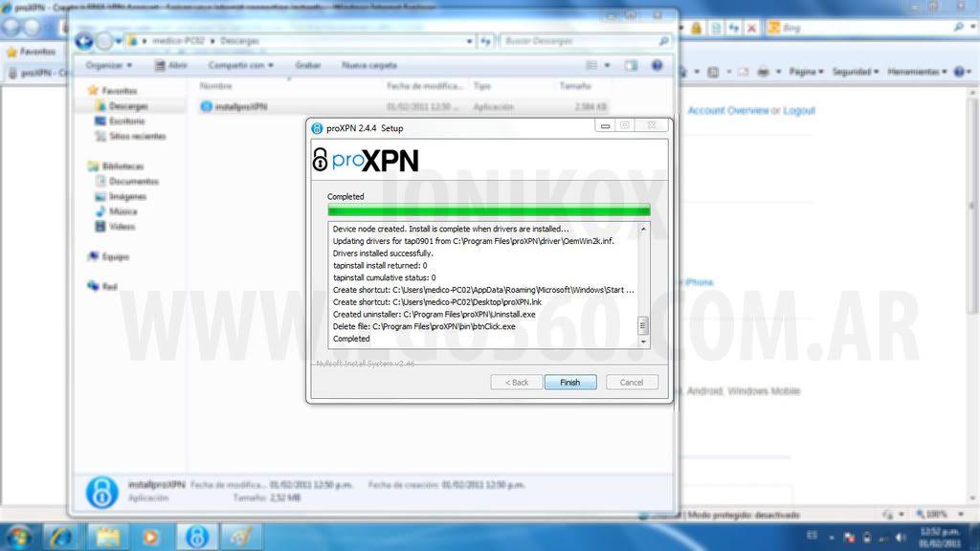This screenshot has height=551, width=980.
Task: Click the install log's scroll down arrow
Action: 643,342
